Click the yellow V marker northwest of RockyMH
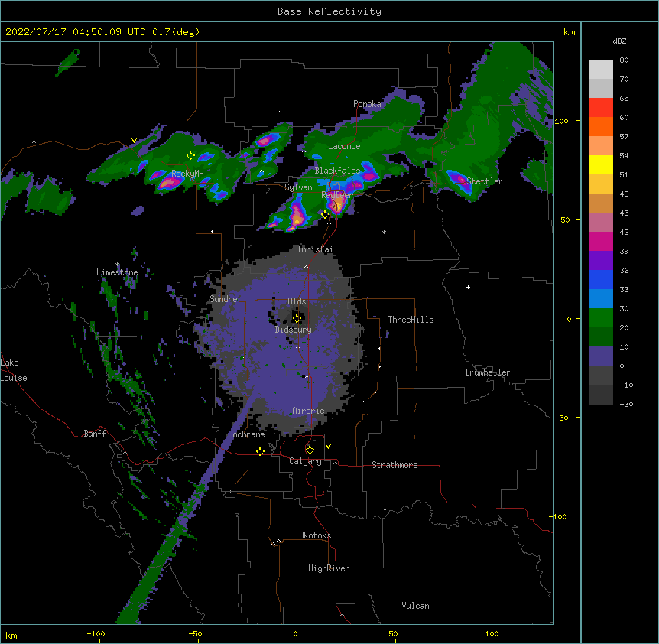 click(134, 141)
